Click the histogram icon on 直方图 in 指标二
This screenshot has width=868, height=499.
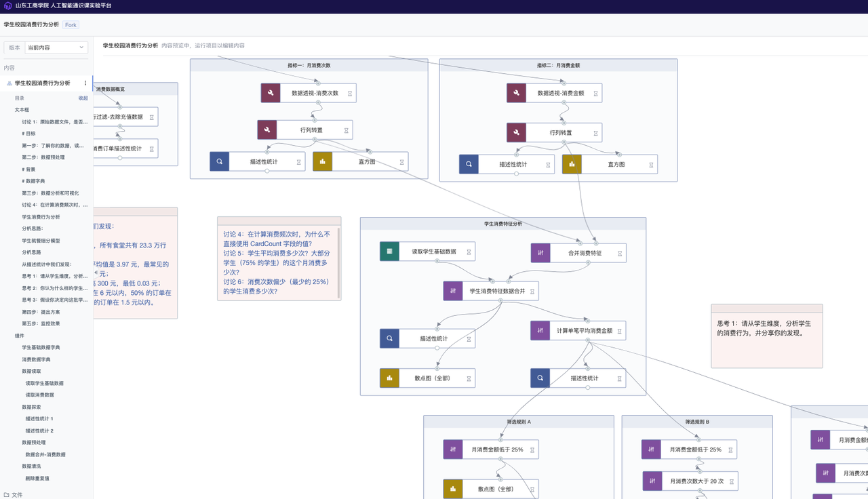pos(572,164)
